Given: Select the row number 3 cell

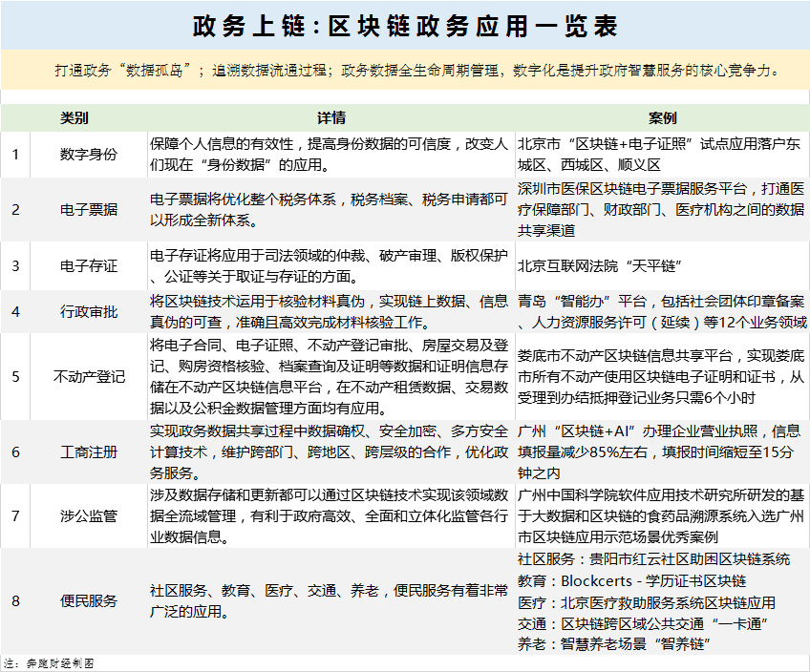Looking at the screenshot, I should pyautogui.click(x=15, y=265).
